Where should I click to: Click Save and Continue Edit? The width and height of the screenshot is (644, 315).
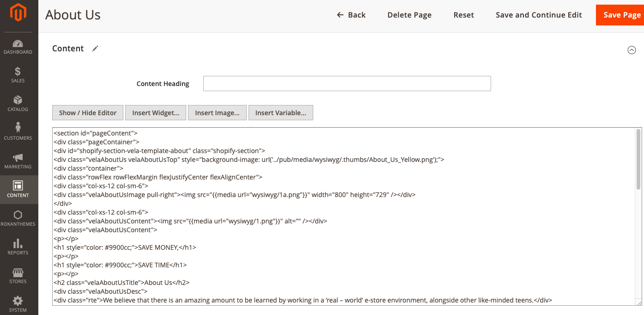tap(539, 15)
